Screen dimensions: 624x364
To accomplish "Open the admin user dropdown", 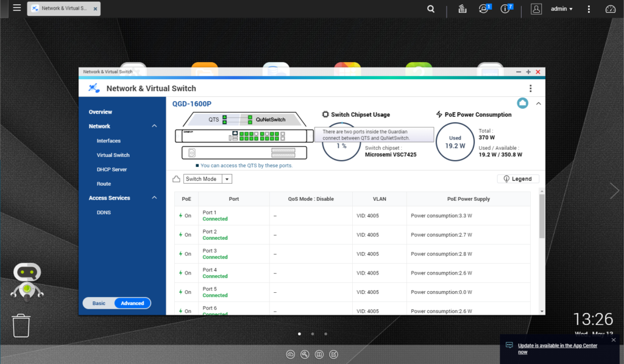I will point(561,9).
